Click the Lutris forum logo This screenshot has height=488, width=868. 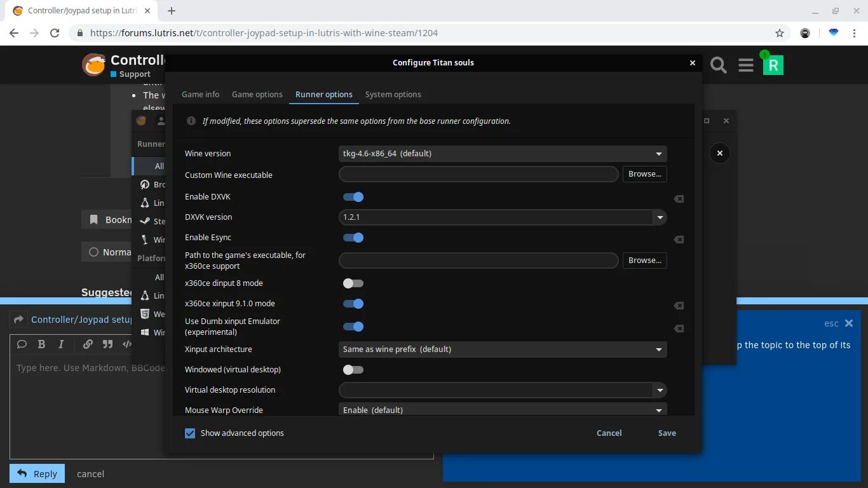point(93,65)
